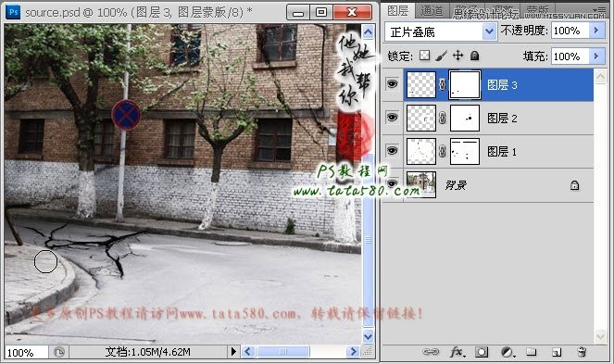Maximize the source.psd document window

click(x=321, y=12)
